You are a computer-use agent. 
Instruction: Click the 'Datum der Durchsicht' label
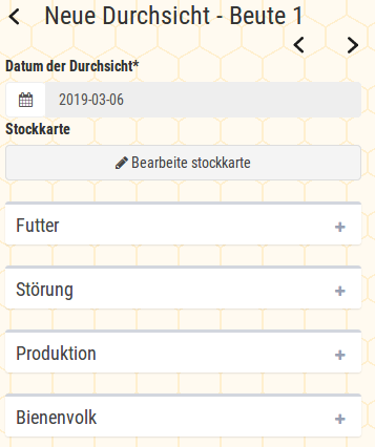pyautogui.click(x=69, y=66)
